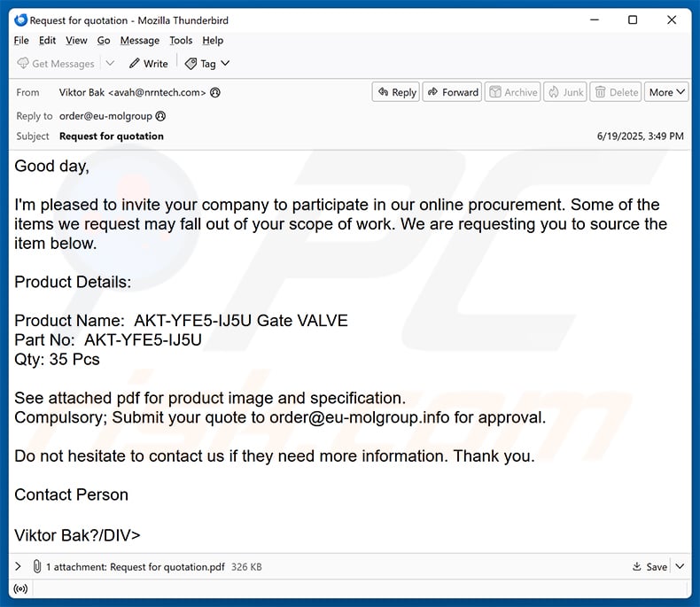This screenshot has height=607, width=700.
Task: Open the Message menu
Action: pyautogui.click(x=140, y=41)
